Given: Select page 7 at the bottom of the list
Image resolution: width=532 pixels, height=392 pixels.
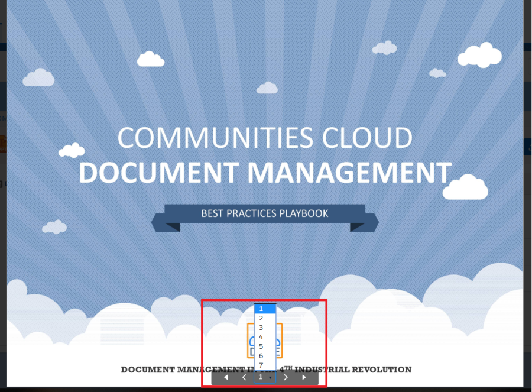Looking at the screenshot, I should pyautogui.click(x=265, y=365).
